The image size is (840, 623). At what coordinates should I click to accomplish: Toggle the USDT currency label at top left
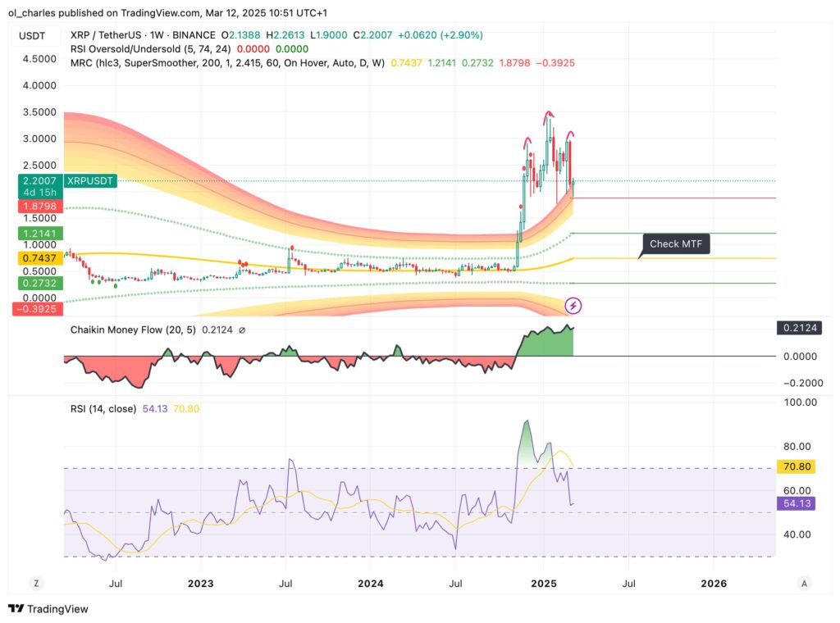[30, 35]
